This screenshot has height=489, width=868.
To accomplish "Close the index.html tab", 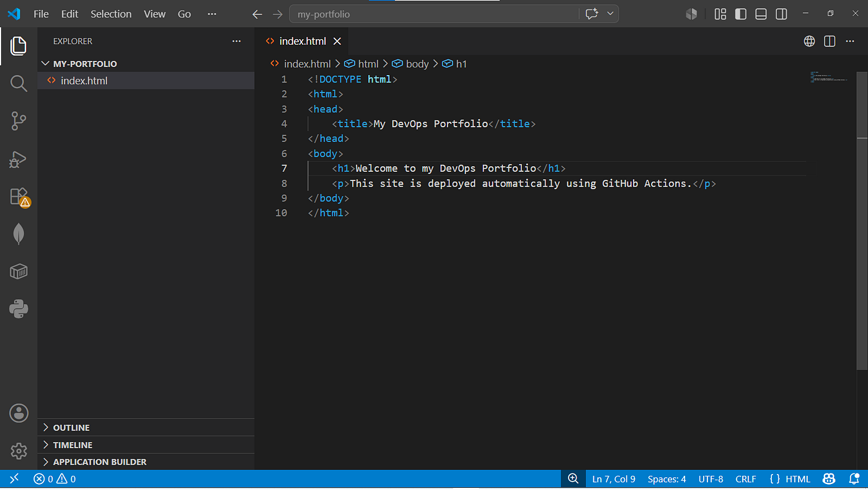I will pyautogui.click(x=337, y=42).
